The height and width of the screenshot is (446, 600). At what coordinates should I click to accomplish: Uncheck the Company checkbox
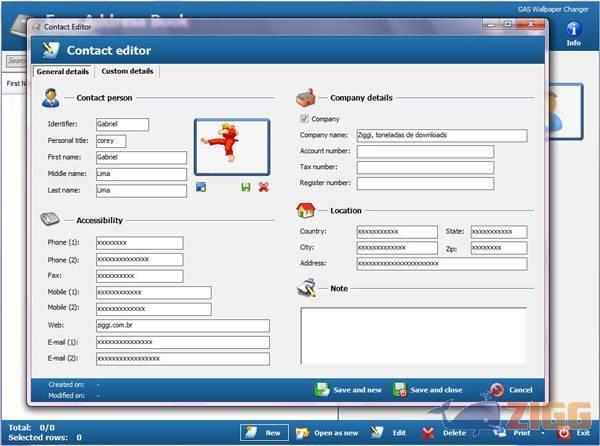click(305, 119)
